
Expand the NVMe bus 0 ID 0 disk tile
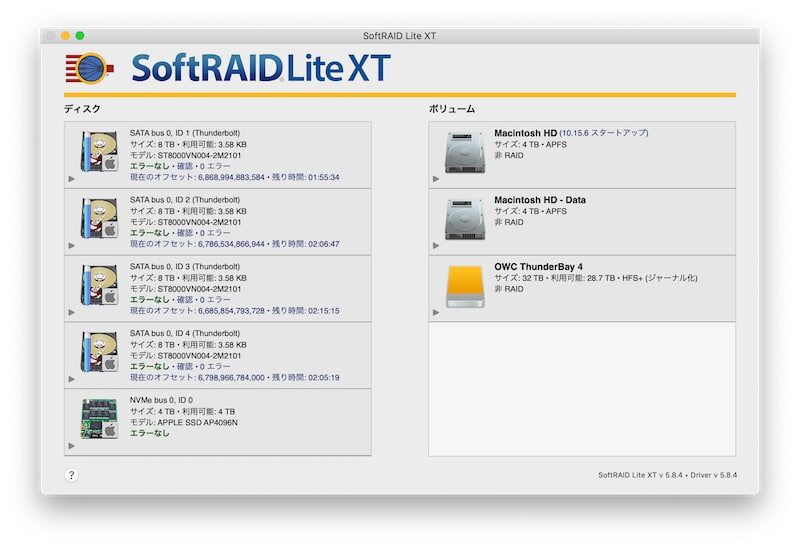click(x=71, y=446)
